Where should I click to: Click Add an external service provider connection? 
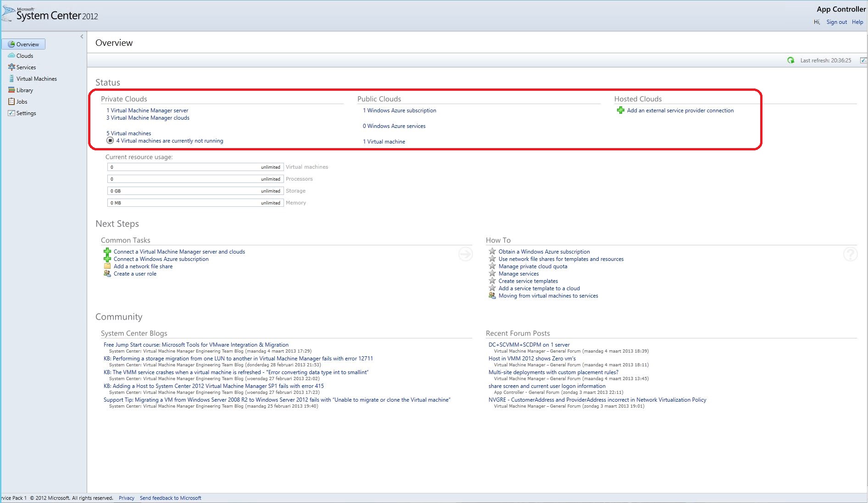pos(680,110)
